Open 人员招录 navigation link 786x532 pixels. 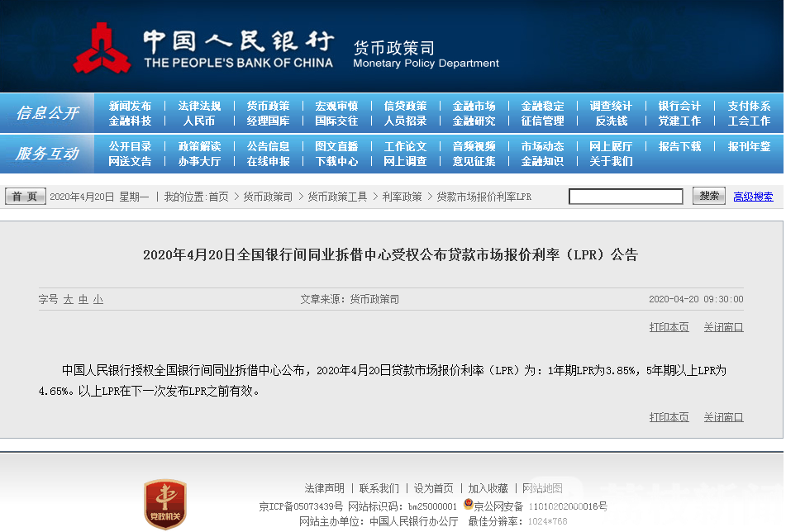[x=405, y=121]
